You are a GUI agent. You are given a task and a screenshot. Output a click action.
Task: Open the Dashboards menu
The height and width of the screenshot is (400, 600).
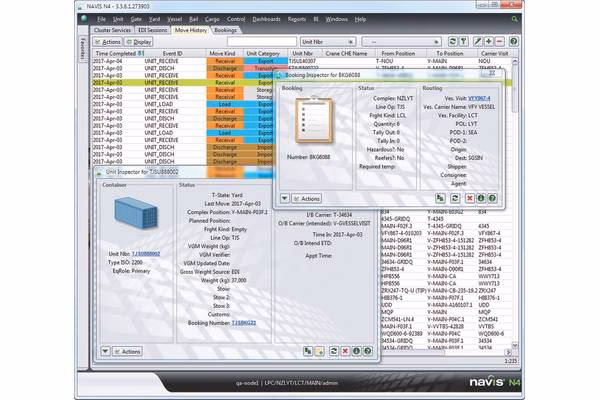click(267, 19)
